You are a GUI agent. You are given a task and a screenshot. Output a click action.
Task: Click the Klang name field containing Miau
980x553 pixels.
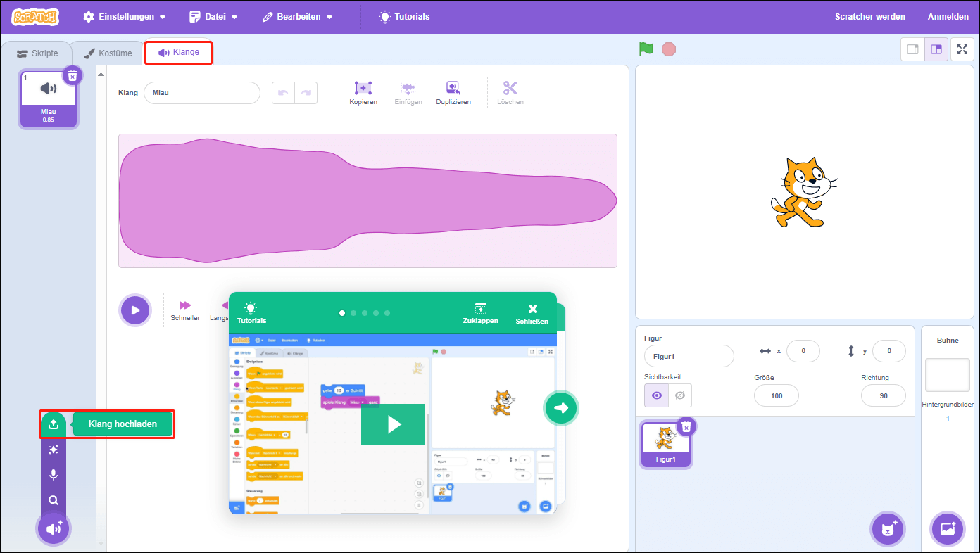[x=202, y=93]
